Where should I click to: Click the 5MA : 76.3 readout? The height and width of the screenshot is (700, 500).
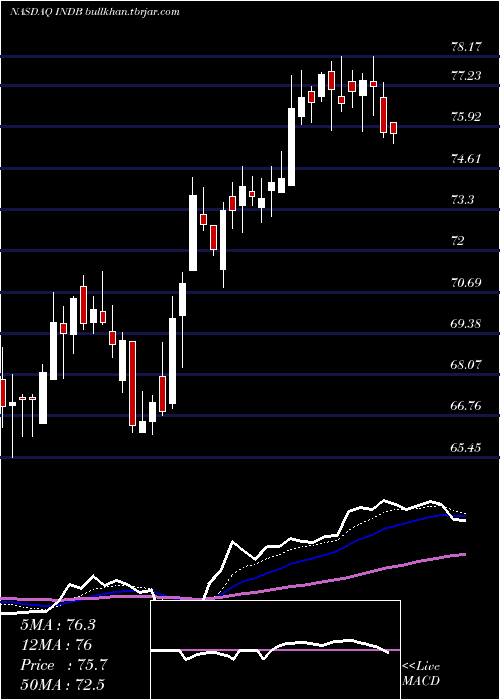[58, 625]
